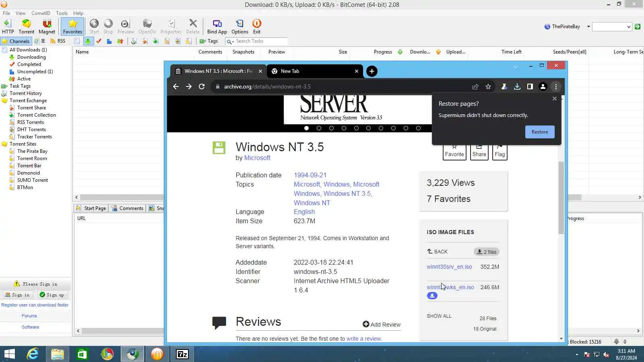
Task: Select The Pirate Bay in the sidebar
Action: [32, 151]
